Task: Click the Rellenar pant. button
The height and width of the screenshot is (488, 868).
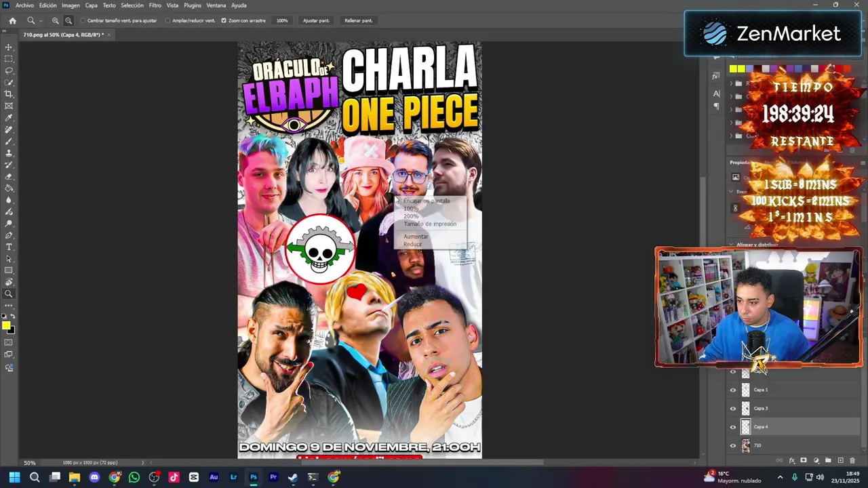Action: tap(358, 20)
